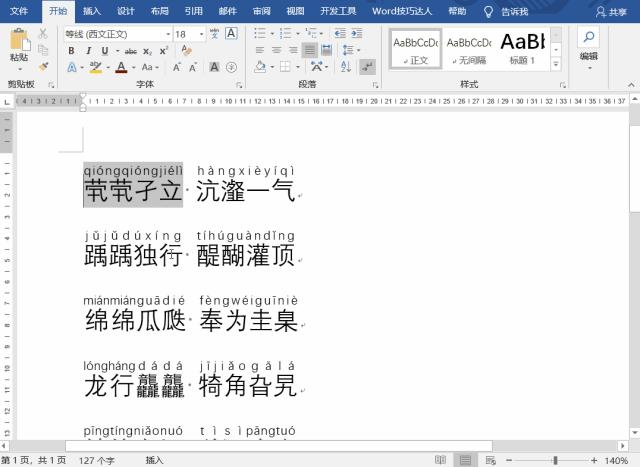Collapse the ribbon with arrow

click(631, 85)
